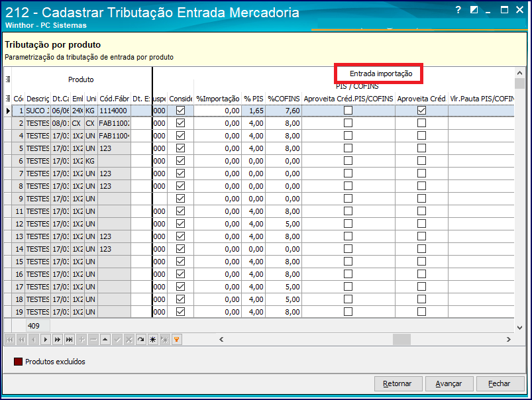This screenshot has height=400, width=532.
Task: Delete record minus button in navigator
Action: (x=93, y=340)
